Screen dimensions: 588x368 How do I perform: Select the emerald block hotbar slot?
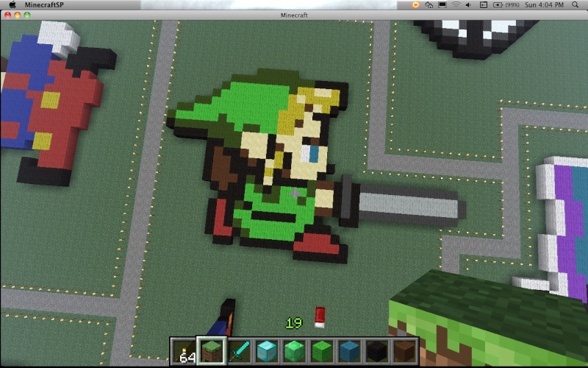(294, 351)
